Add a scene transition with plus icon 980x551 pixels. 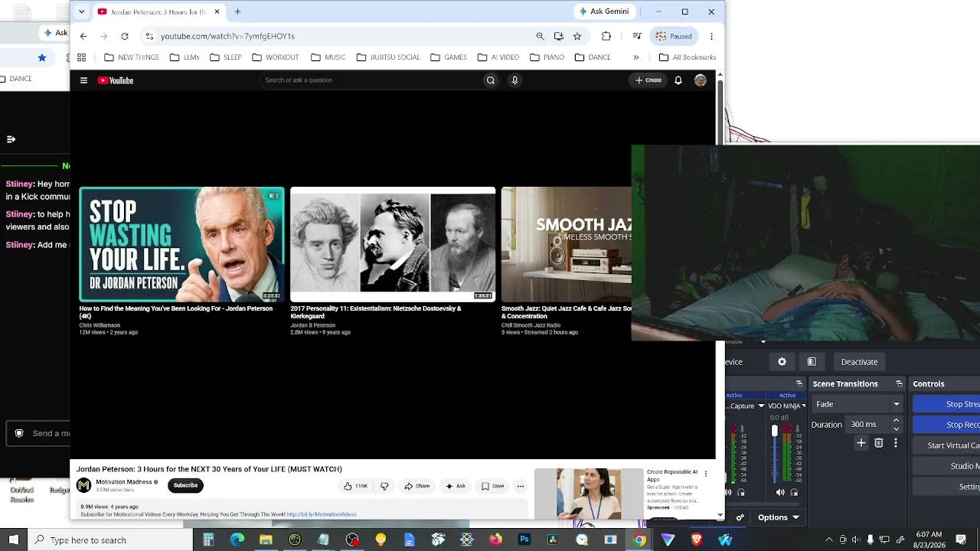point(861,443)
